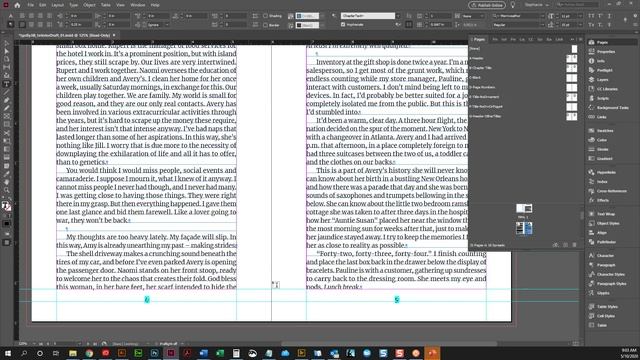Open the font family dropdown
This screenshot has width=640, height=360.
[542, 16]
